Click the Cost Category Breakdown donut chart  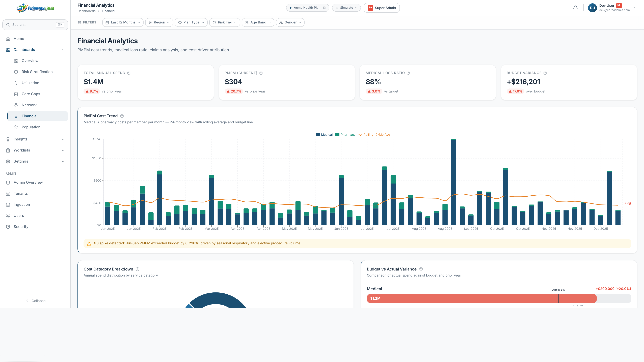(216, 300)
